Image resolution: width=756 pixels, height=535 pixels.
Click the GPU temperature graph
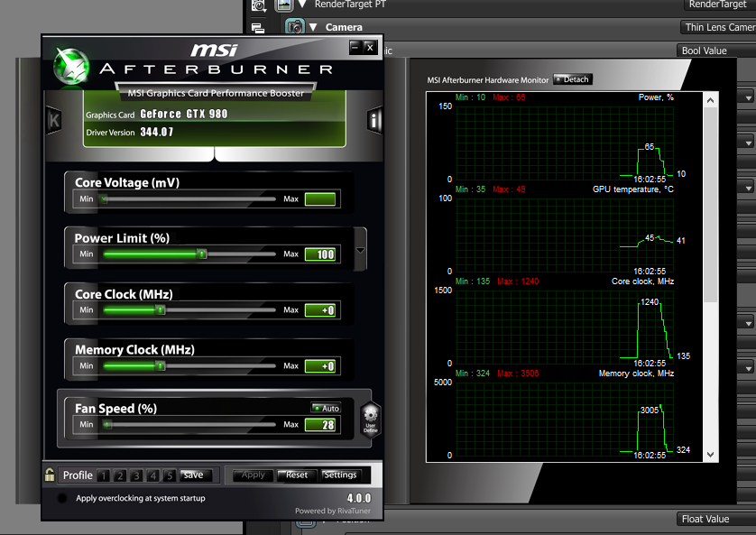[x=565, y=235]
